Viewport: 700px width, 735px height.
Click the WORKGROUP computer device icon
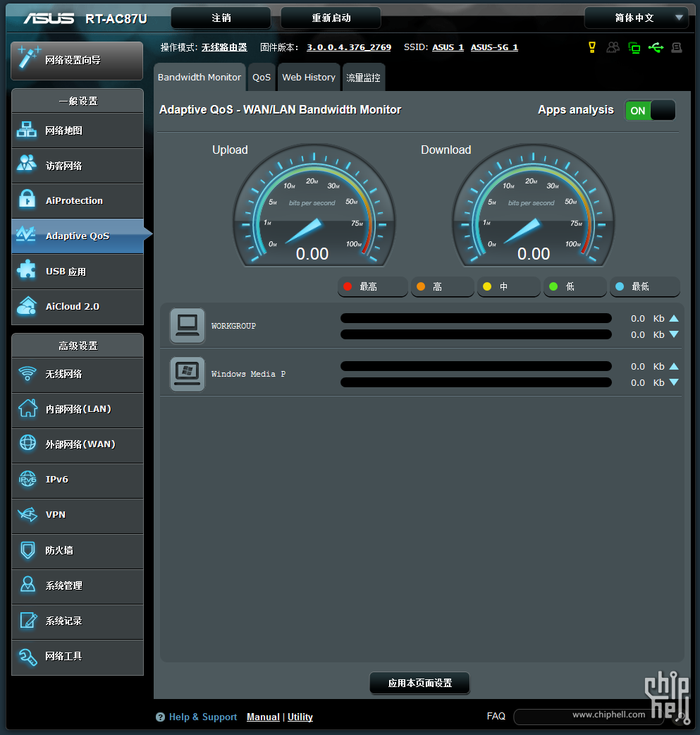click(x=188, y=325)
